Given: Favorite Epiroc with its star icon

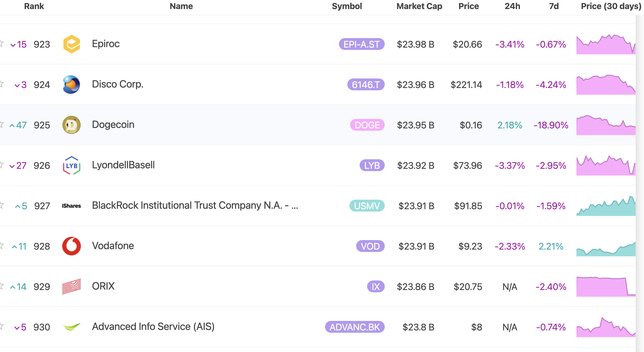Looking at the screenshot, I should (1, 44).
